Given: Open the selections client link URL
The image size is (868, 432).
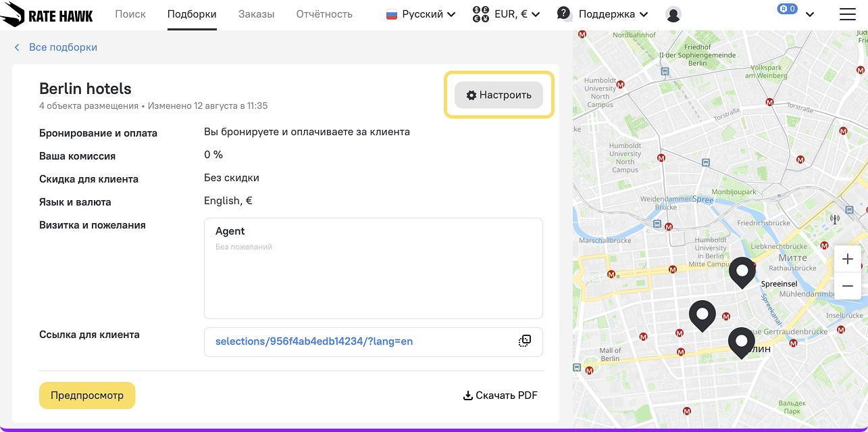Looking at the screenshot, I should click(x=314, y=341).
